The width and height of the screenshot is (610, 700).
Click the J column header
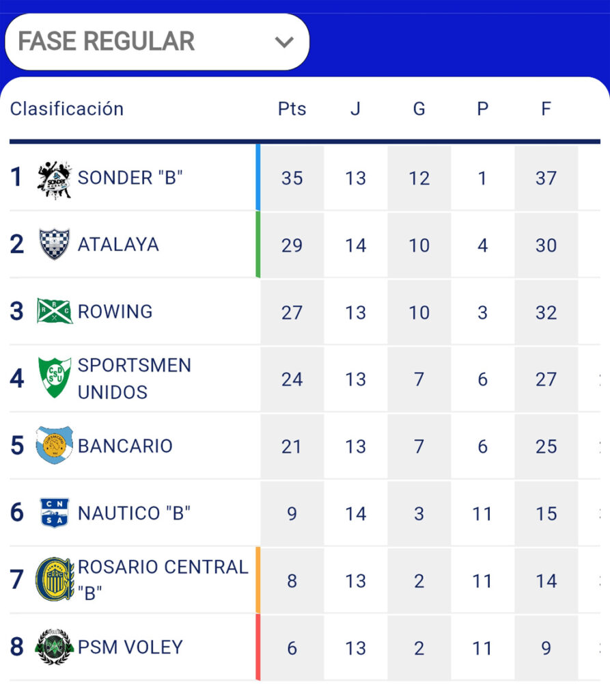[355, 109]
